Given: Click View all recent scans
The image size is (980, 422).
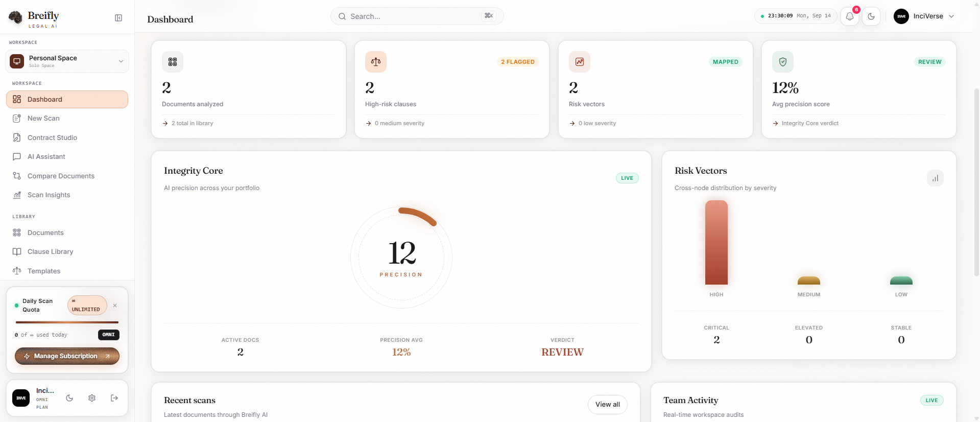Looking at the screenshot, I should (x=608, y=405).
